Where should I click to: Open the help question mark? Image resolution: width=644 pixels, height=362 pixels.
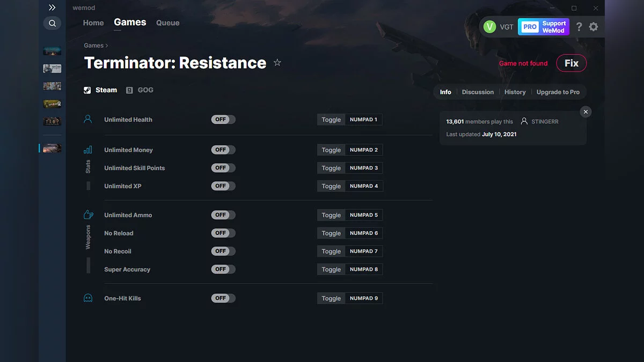tap(579, 26)
